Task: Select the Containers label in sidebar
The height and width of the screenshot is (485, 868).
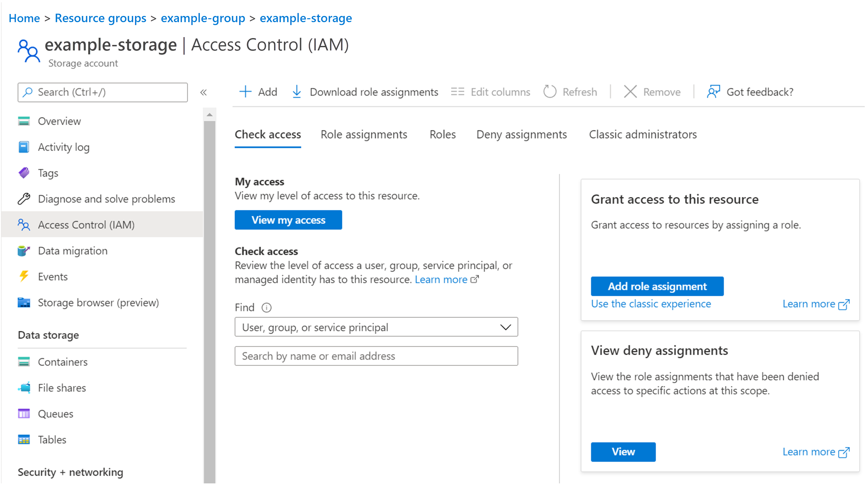Action: pyautogui.click(x=63, y=362)
